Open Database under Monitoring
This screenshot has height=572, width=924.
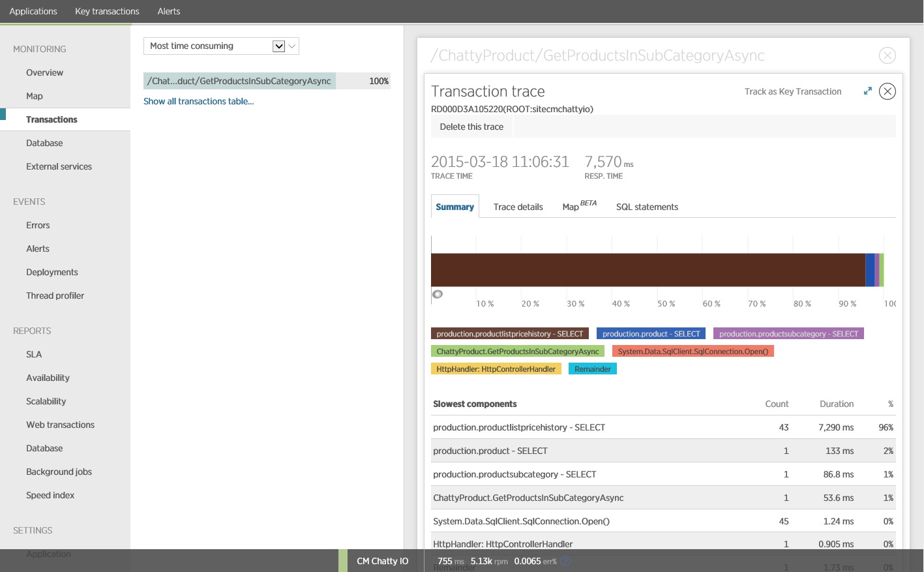pos(44,143)
